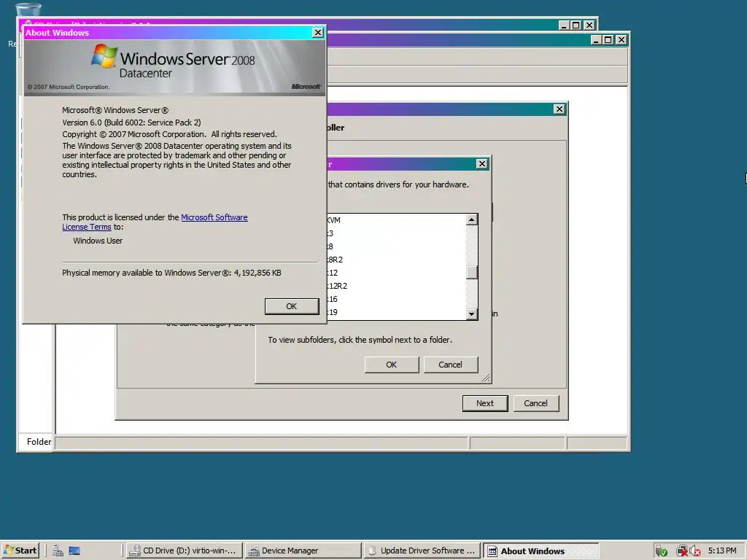Close the About Windows dialog

point(318,32)
